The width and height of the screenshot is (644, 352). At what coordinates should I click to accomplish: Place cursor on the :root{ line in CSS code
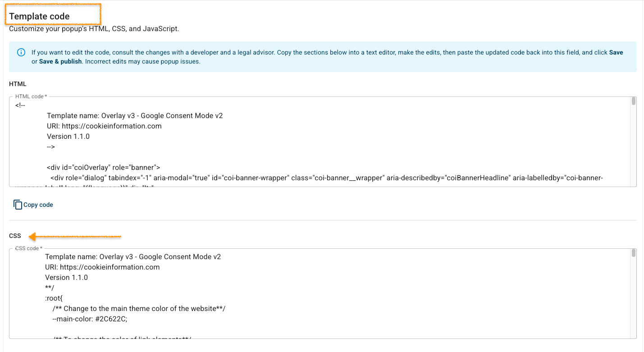click(x=56, y=298)
